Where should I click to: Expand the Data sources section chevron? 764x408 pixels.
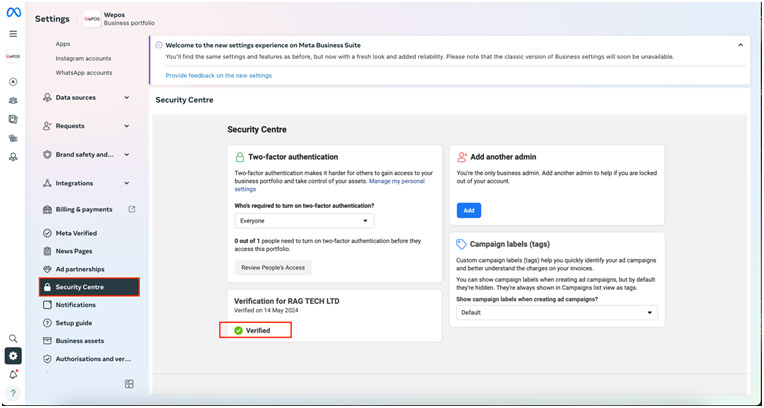point(127,97)
